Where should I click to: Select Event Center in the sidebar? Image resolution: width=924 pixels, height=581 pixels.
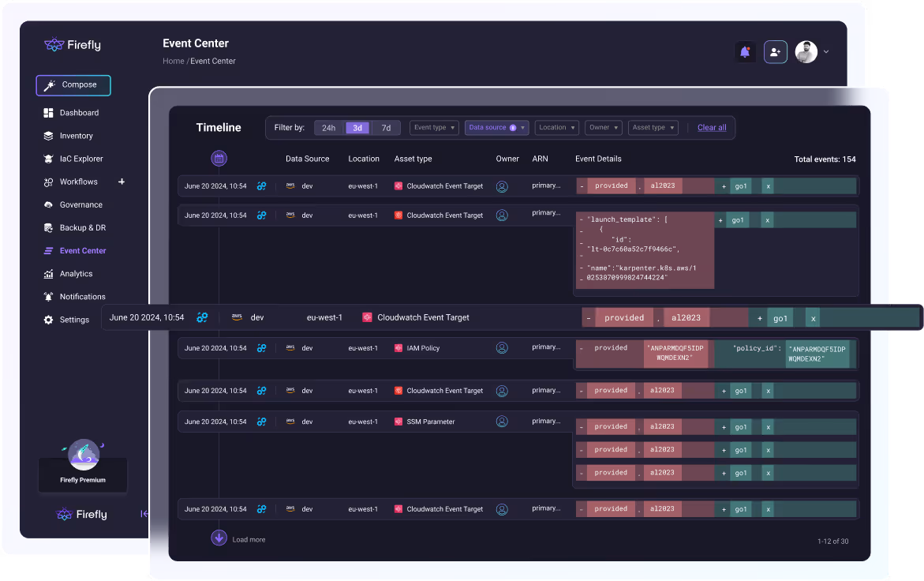coord(83,250)
